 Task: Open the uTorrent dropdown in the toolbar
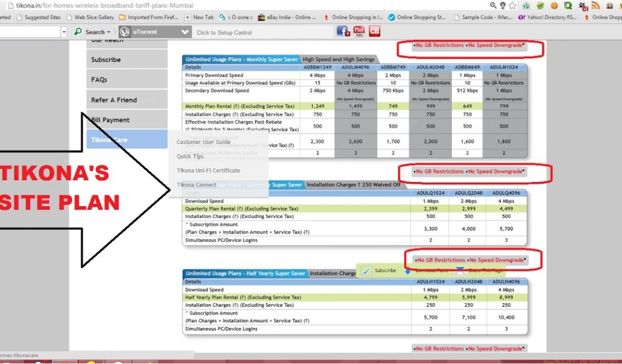coord(185,32)
